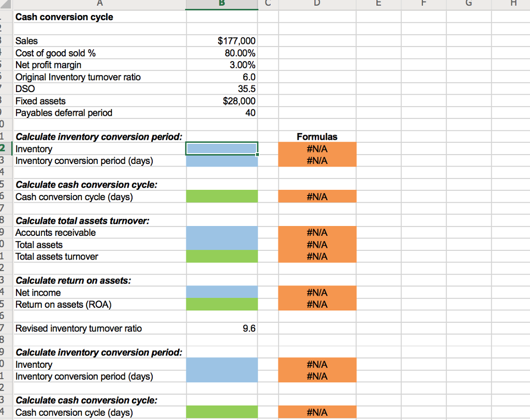Select column B header
530x420 pixels.
pyautogui.click(x=222, y=4)
